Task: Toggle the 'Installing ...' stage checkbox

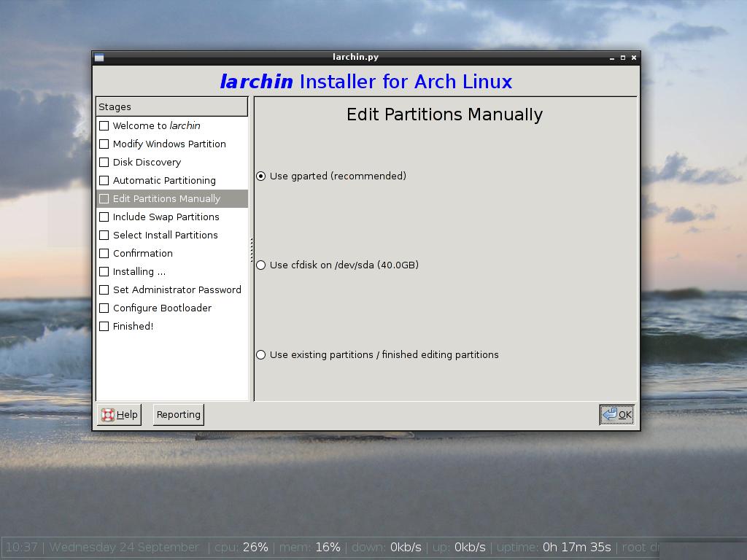Action: coord(104,271)
